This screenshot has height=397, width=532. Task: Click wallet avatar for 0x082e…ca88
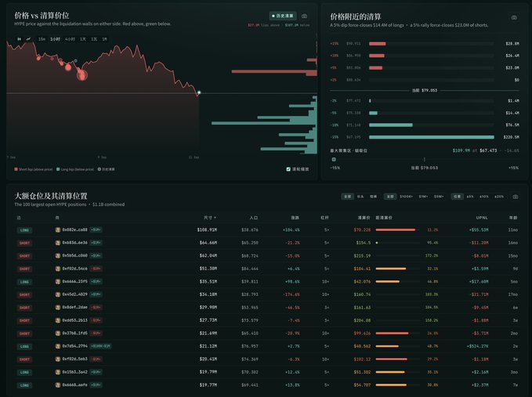(58, 230)
